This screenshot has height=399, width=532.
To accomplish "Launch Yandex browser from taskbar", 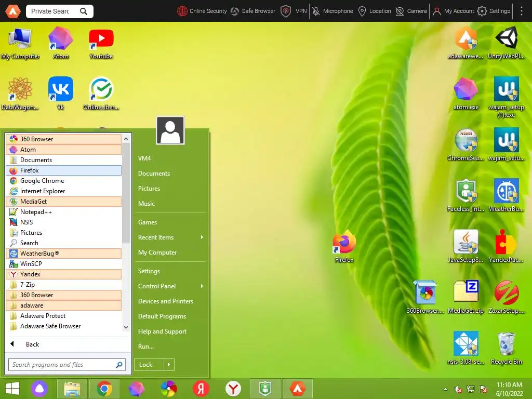I will click(x=233, y=389).
